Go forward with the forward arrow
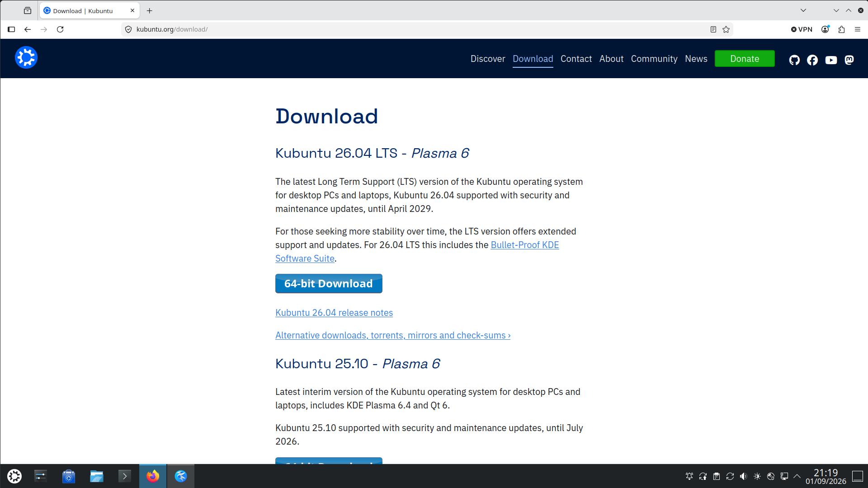The width and height of the screenshot is (868, 488). pyautogui.click(x=44, y=29)
